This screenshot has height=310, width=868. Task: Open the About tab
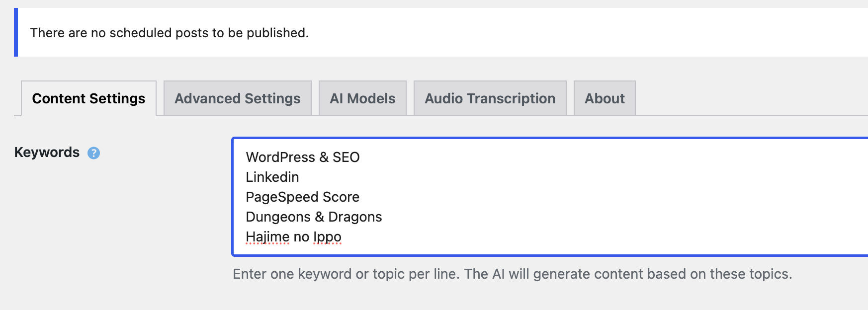604,98
